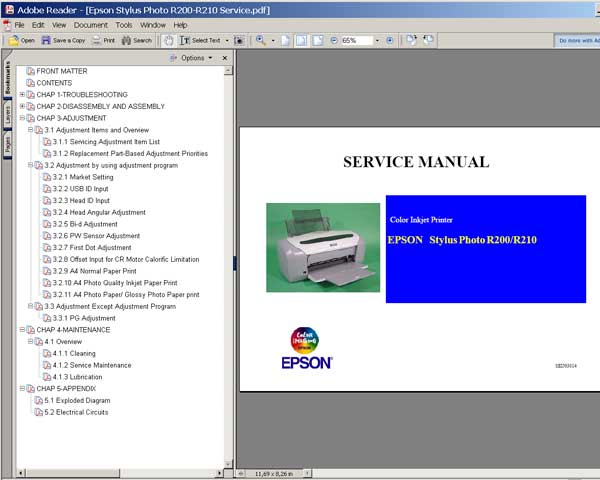Click the printer photo on the cover page
The width and height of the screenshot is (600, 480).
[x=323, y=248]
